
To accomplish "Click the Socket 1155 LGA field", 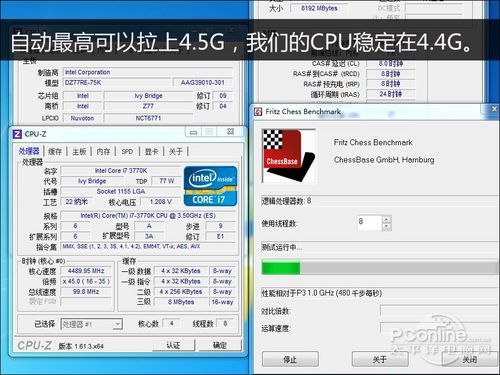I will pyautogui.click(x=121, y=191).
